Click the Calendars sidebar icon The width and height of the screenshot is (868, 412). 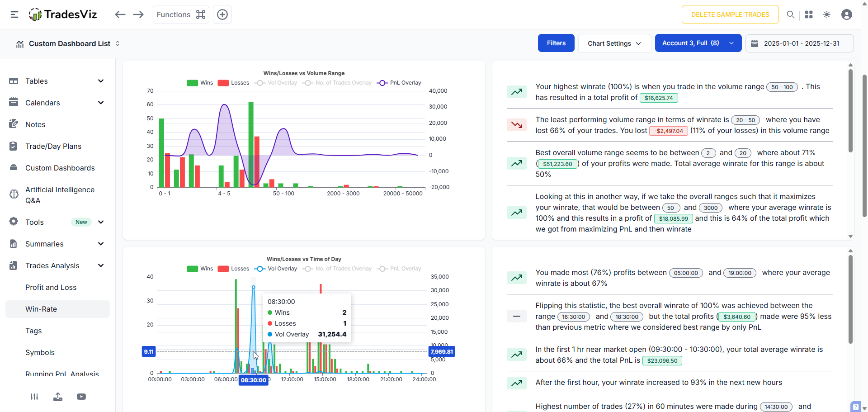coord(14,102)
